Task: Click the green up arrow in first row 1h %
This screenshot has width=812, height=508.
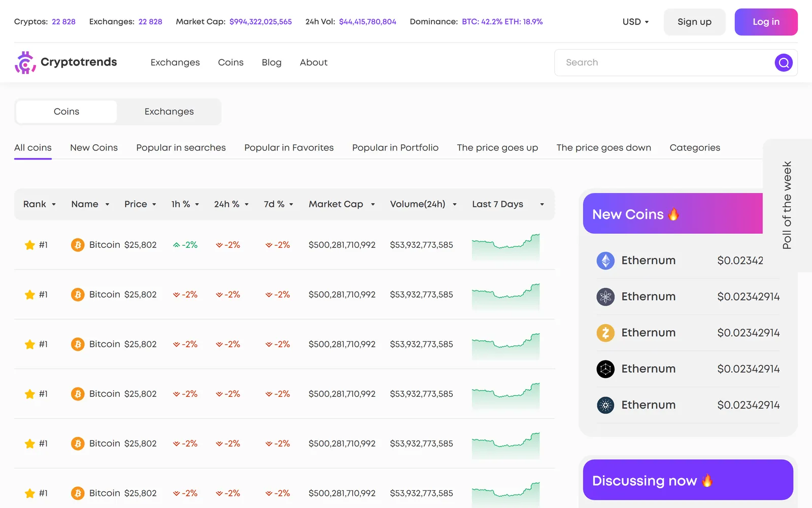Action: coord(176,245)
